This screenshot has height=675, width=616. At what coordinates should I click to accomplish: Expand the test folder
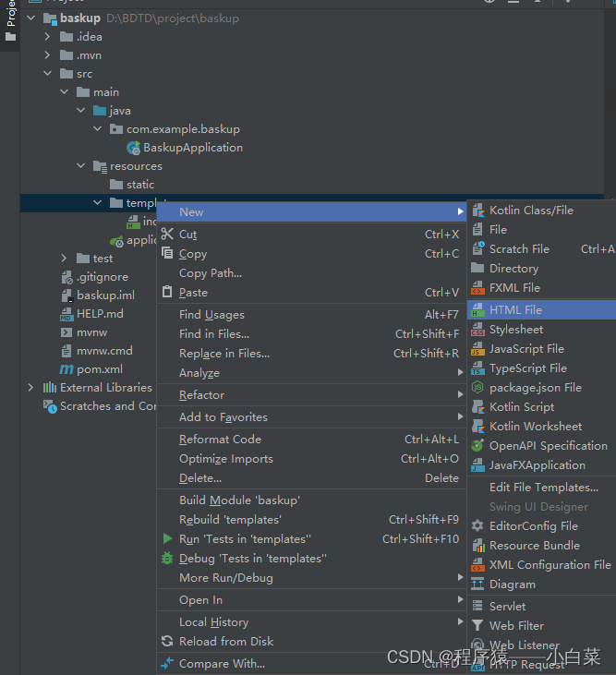pos(64,259)
